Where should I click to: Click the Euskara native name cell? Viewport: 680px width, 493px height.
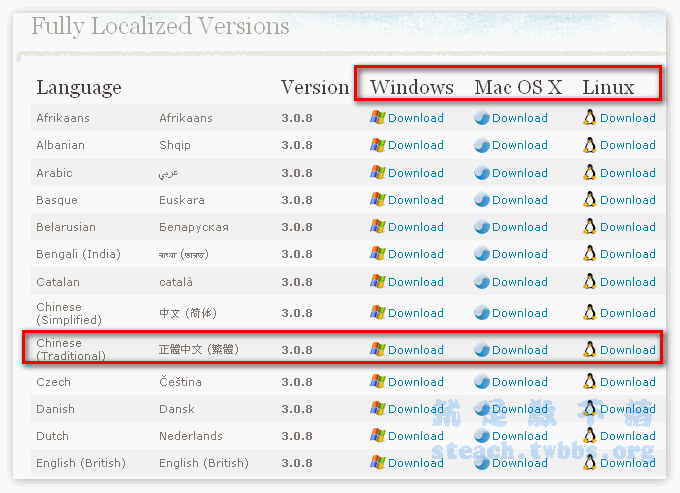click(x=182, y=200)
